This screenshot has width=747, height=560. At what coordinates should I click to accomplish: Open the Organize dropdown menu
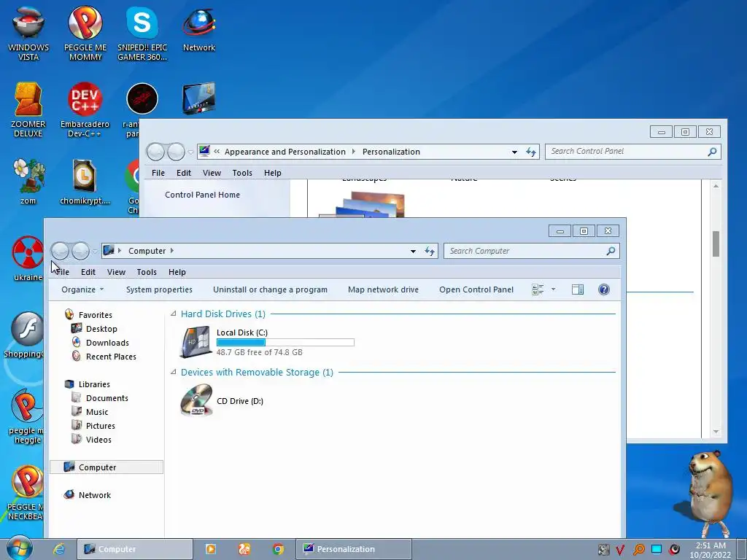tap(82, 289)
